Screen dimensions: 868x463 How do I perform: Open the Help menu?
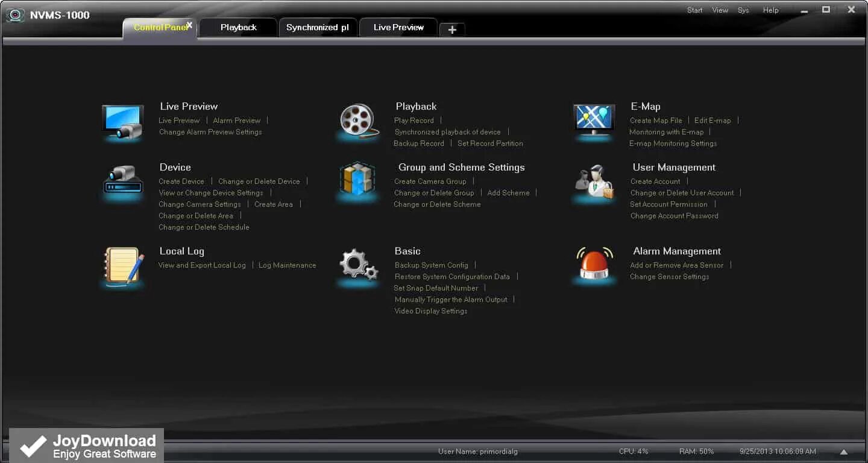point(771,10)
